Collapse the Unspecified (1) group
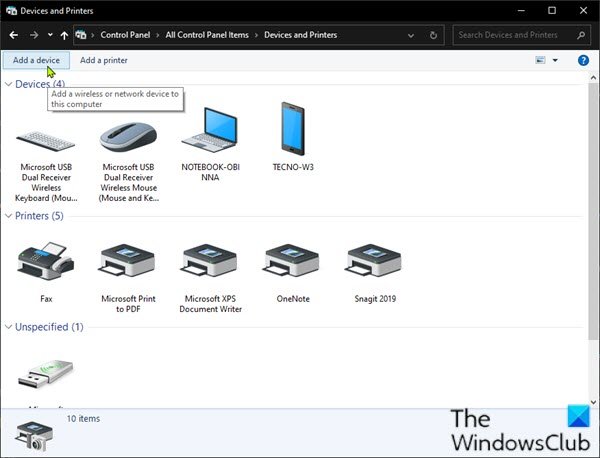The height and width of the screenshot is (458, 600). point(8,327)
